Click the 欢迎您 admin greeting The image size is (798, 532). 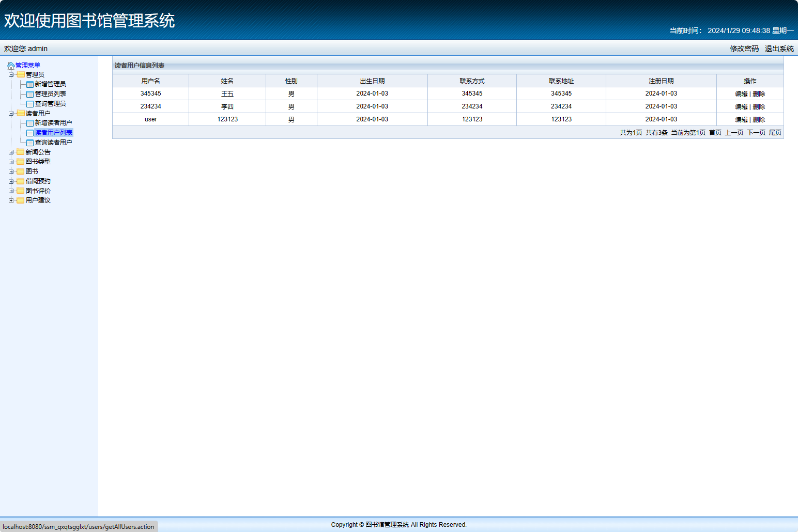pos(26,49)
